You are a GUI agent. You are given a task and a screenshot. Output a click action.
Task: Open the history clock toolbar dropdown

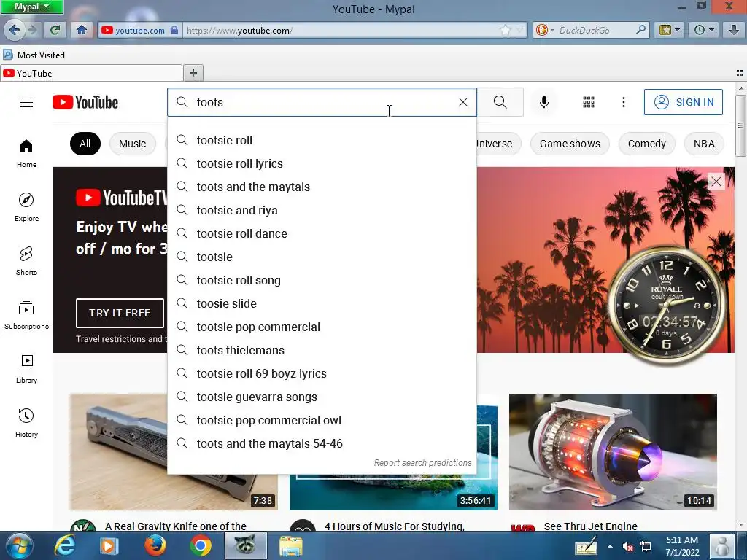coord(704,30)
